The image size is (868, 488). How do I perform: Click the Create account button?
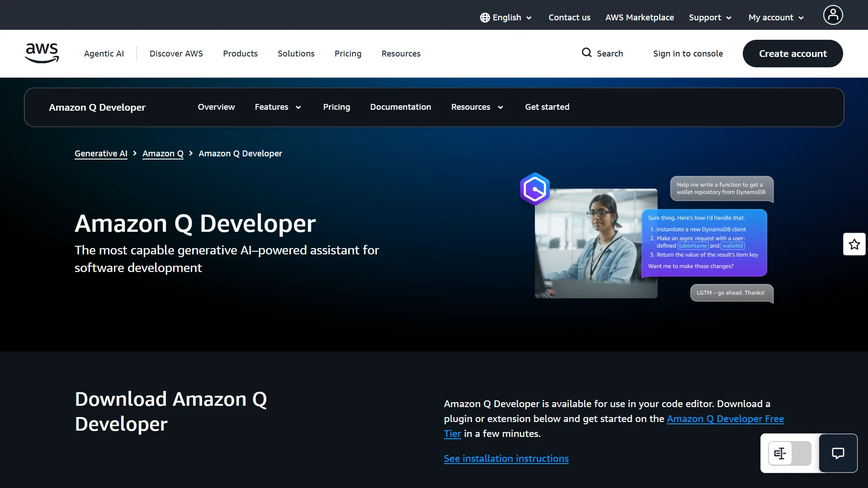pyautogui.click(x=793, y=53)
